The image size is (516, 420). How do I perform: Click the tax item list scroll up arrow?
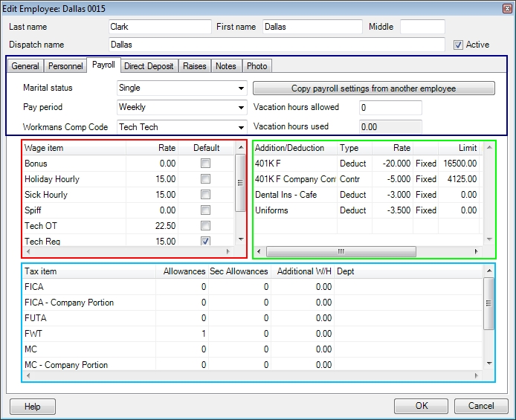coord(489,271)
